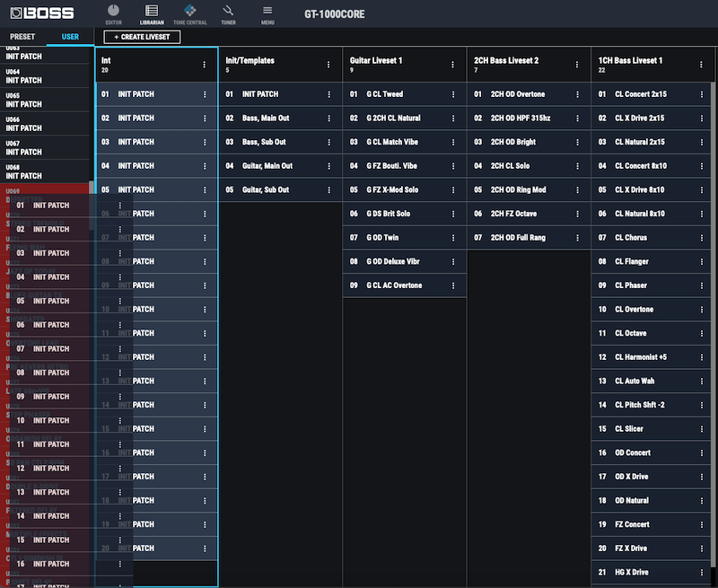Open three-dot menu for 2CH OD Overtone
718x588 pixels.
pos(577,94)
